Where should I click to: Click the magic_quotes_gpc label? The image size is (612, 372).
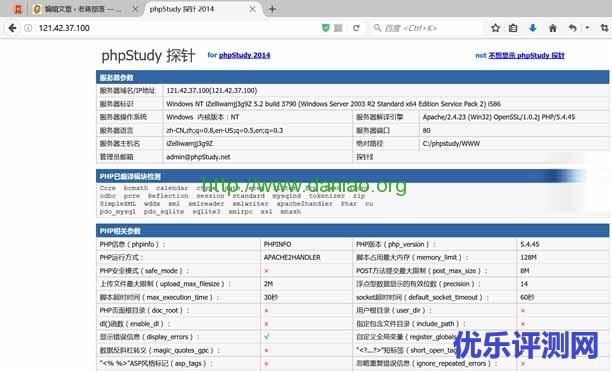(159, 351)
